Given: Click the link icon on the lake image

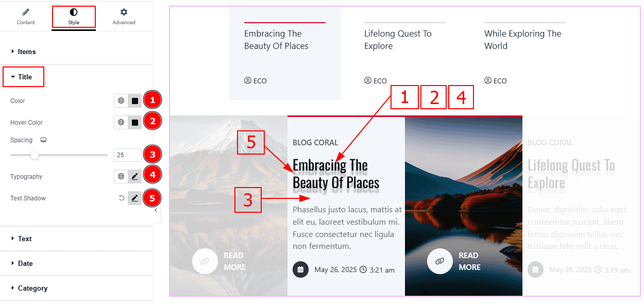Looking at the screenshot, I should point(439,261).
